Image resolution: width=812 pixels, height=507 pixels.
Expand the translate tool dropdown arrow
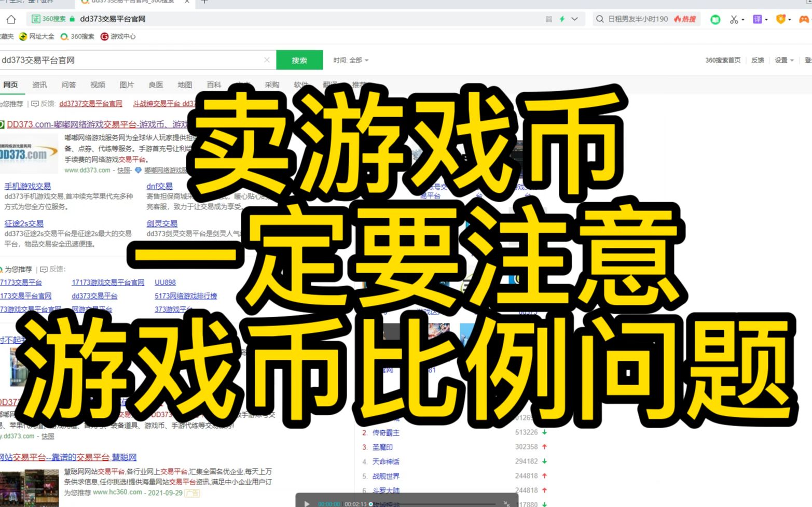[766, 20]
